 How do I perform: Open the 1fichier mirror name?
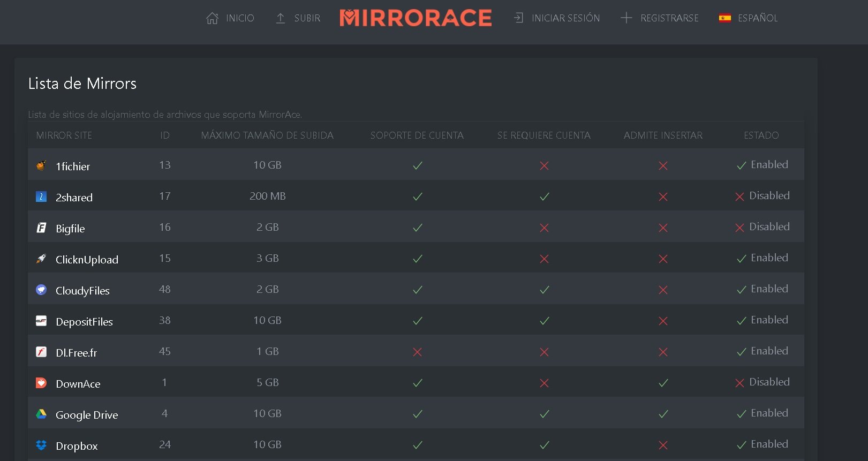pos(73,167)
